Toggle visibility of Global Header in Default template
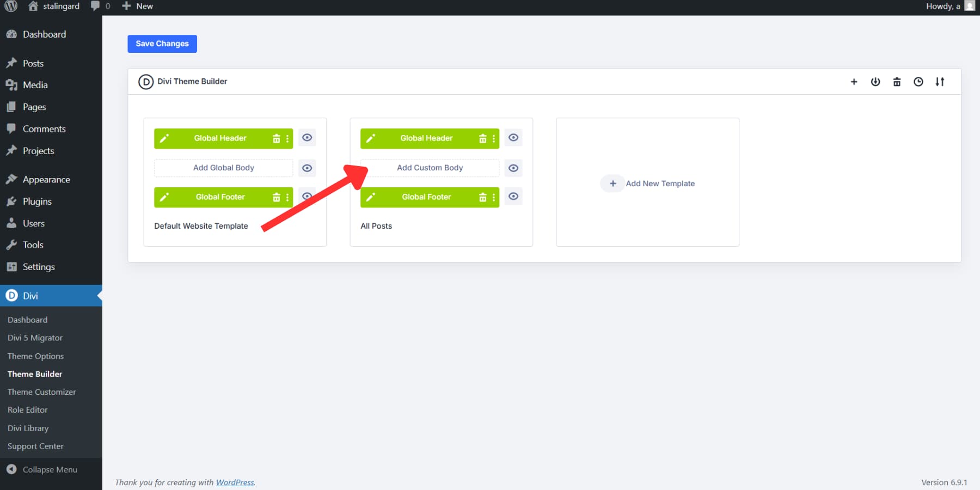The width and height of the screenshot is (980, 490). [x=307, y=138]
